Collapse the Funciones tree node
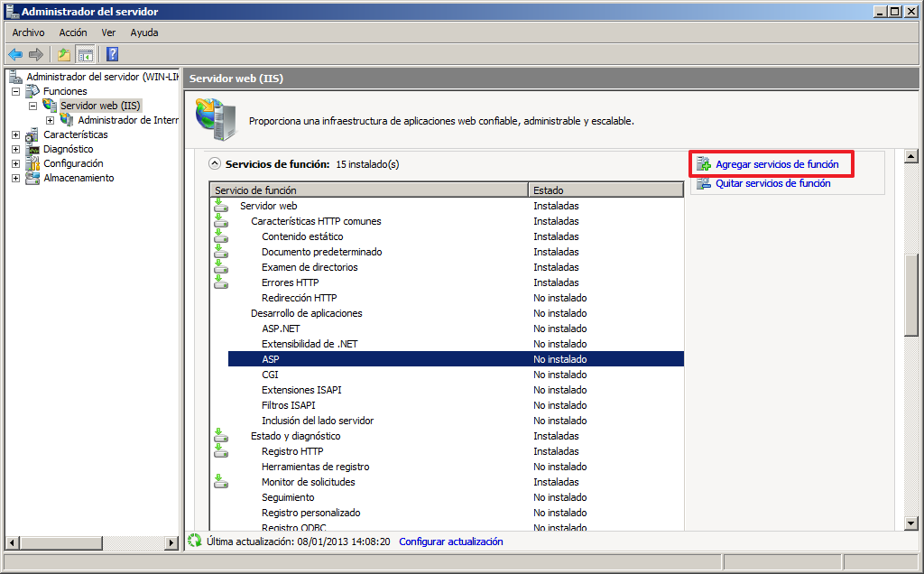 [15, 91]
